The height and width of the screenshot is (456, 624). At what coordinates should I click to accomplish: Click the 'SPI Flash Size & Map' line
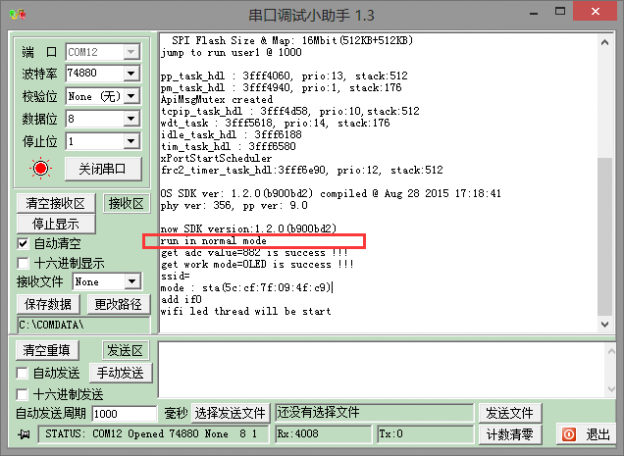[x=292, y=40]
